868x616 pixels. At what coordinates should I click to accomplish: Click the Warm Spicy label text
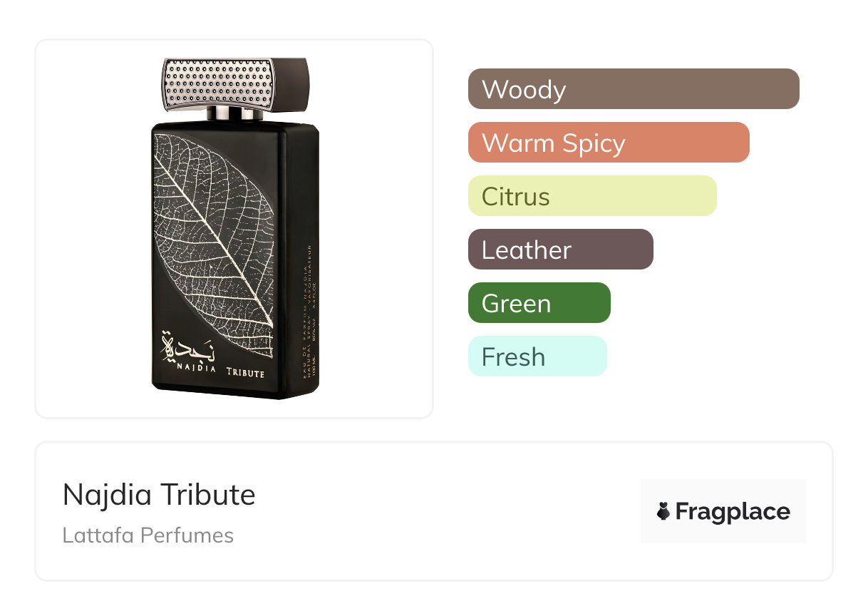[x=553, y=143]
